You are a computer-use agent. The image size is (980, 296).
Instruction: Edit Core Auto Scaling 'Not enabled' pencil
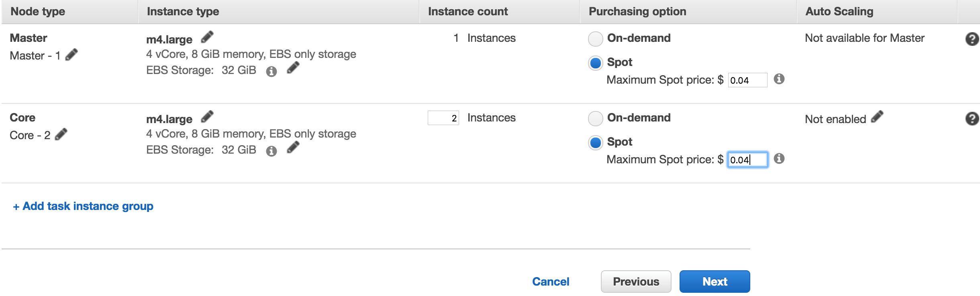click(877, 117)
